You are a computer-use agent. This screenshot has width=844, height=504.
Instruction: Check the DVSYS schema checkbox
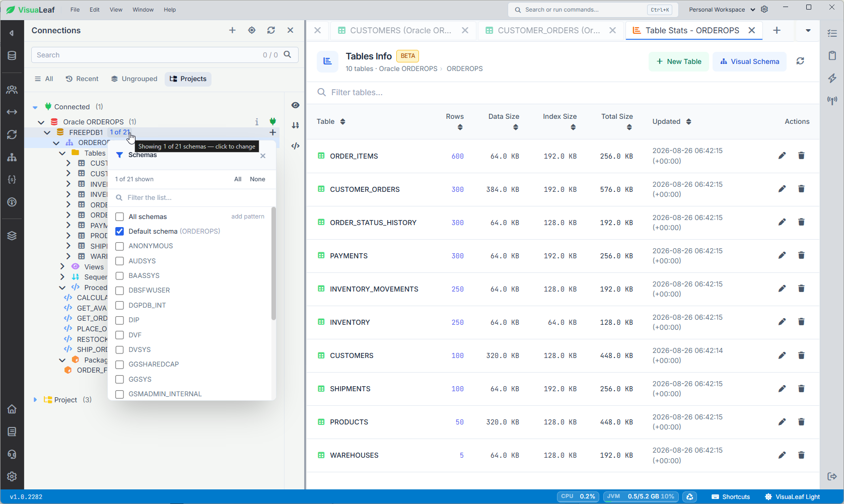(x=119, y=349)
